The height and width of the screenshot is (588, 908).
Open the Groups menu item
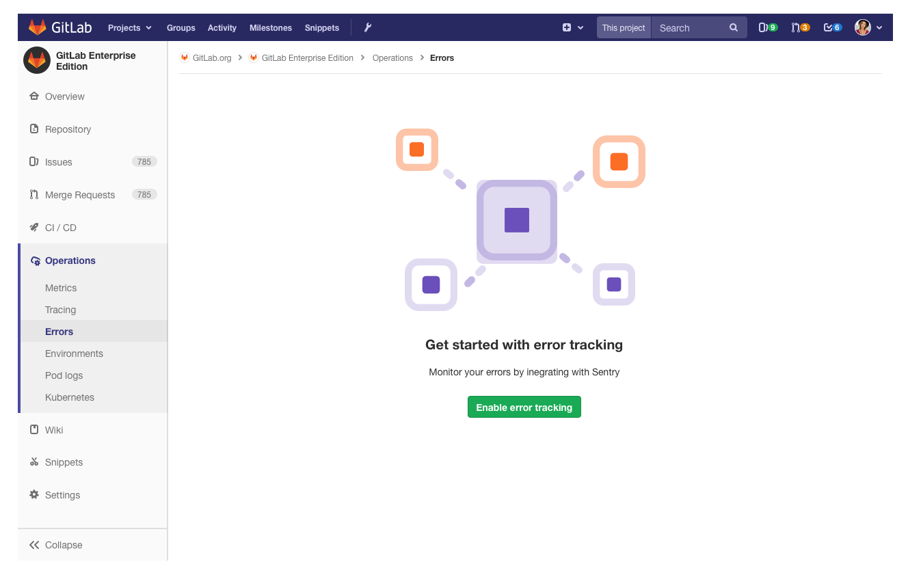181,27
